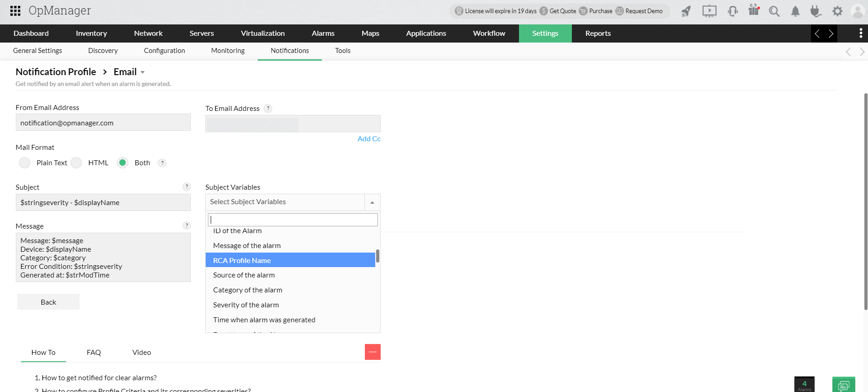Open help icon beside Mail Format Both
Viewport: 868px width, 392px height.
162,163
